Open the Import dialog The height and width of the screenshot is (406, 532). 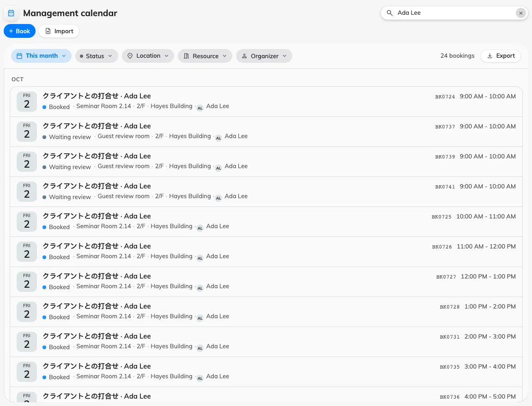pyautogui.click(x=59, y=31)
